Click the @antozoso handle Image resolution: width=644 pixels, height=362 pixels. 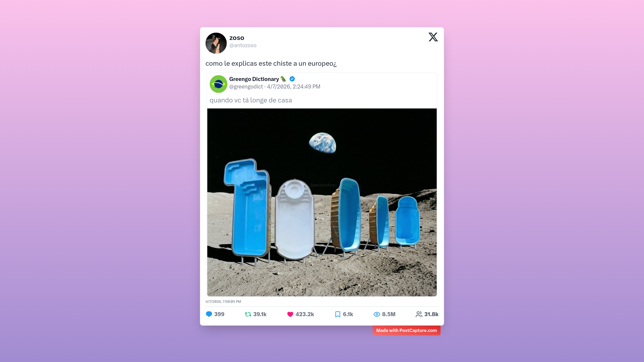click(x=243, y=46)
